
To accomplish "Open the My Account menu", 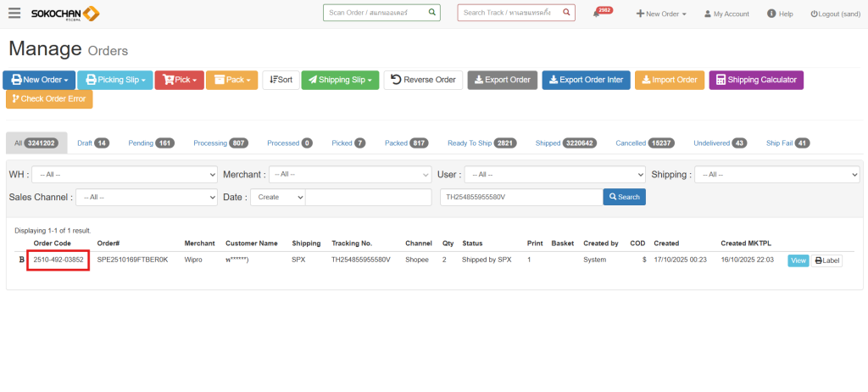I will click(x=726, y=14).
